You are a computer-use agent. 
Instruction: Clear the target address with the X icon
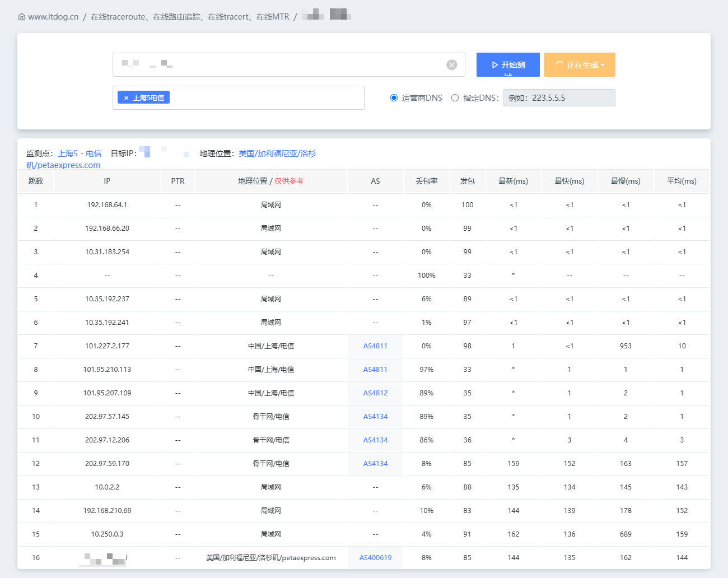point(452,65)
